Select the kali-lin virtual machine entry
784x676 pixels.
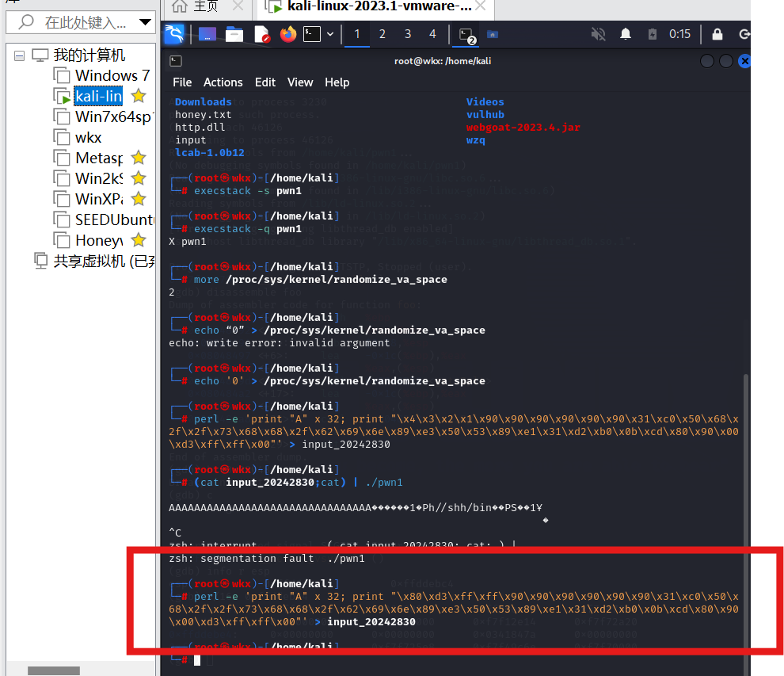[x=98, y=96]
